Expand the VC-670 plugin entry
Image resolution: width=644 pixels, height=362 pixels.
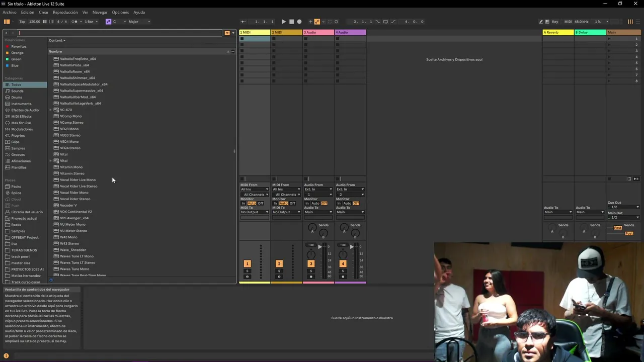[50, 110]
